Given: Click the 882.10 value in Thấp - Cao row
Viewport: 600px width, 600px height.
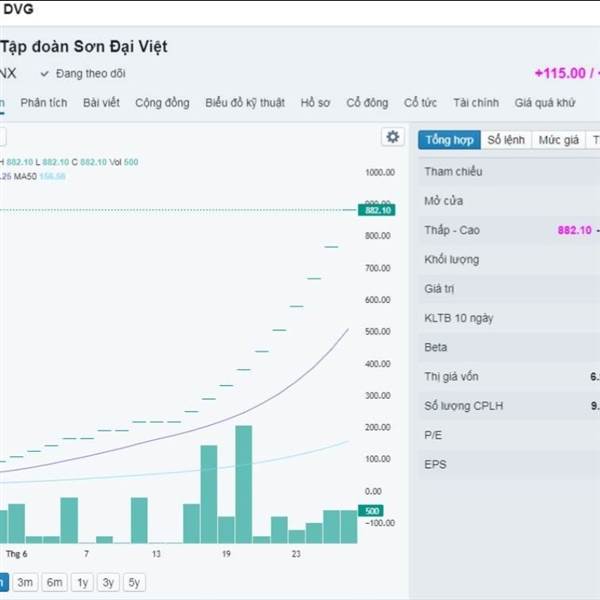Looking at the screenshot, I should tap(574, 230).
